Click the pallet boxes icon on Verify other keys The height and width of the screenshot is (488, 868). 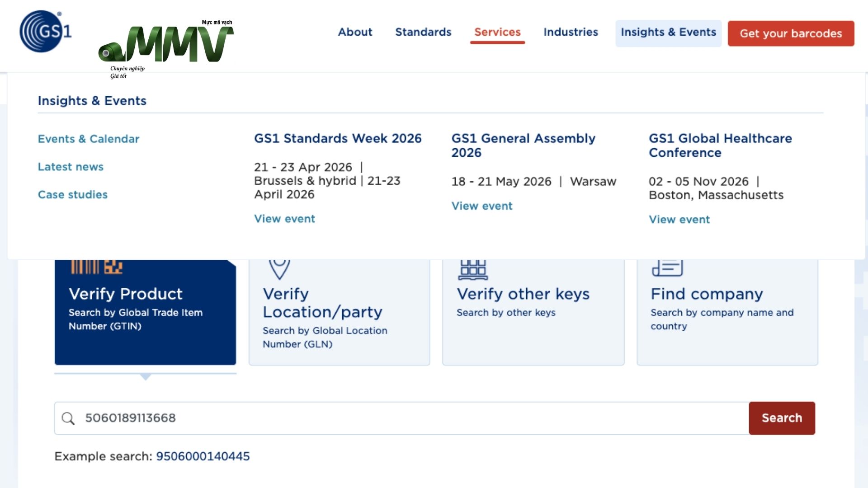[x=473, y=270]
